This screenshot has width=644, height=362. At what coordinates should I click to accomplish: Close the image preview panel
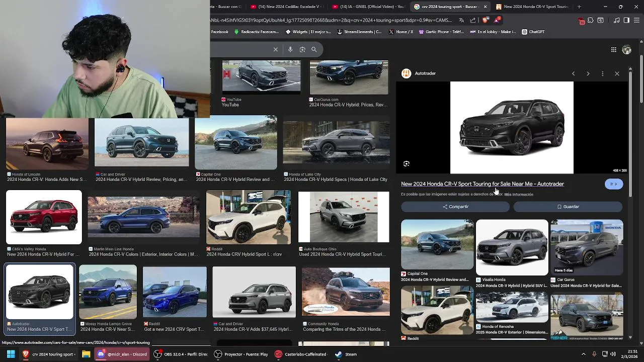click(617, 73)
